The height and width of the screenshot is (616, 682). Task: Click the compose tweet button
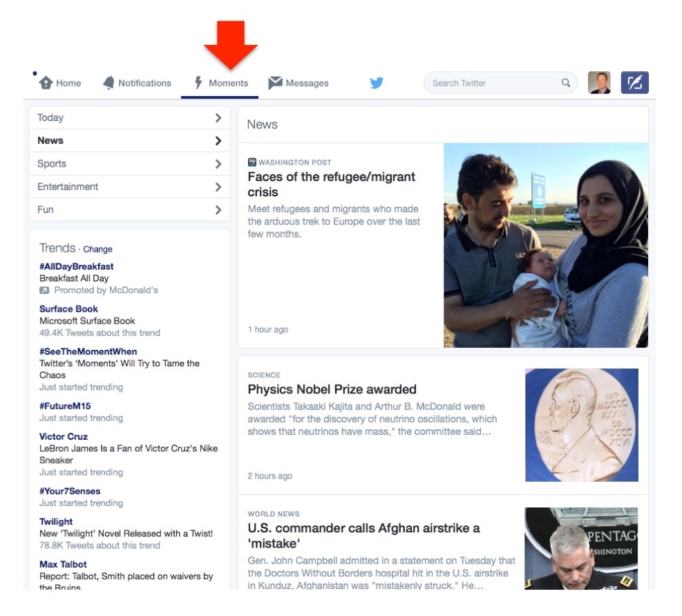634,83
